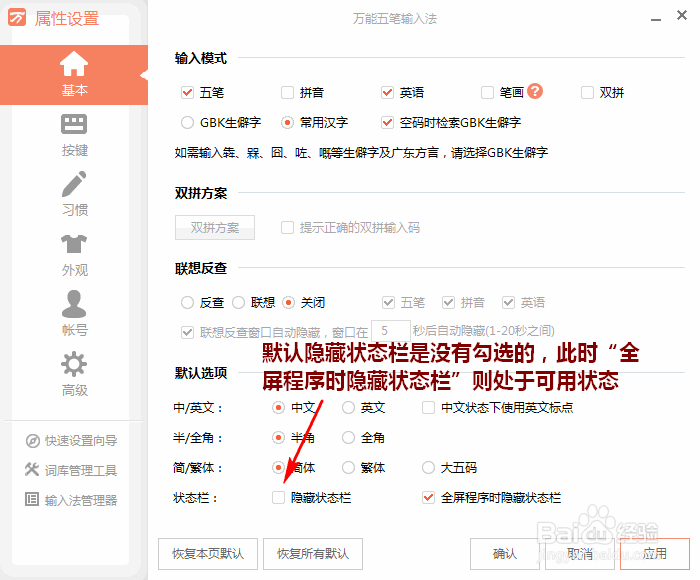Enable the 笔画 input mode checkbox
Viewport: 700px width, 580px height.
tap(487, 93)
